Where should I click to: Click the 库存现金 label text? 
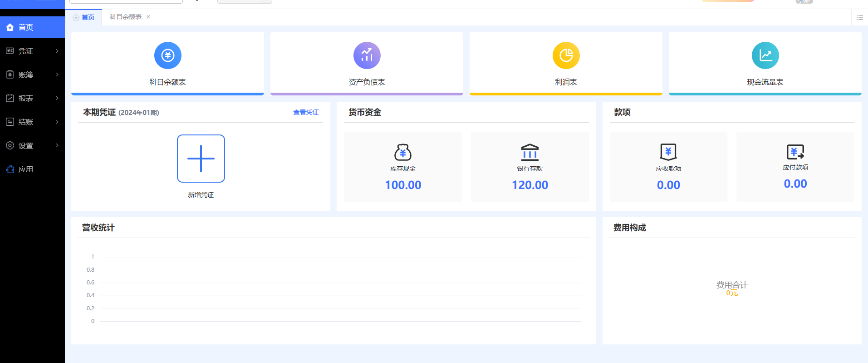tap(403, 169)
